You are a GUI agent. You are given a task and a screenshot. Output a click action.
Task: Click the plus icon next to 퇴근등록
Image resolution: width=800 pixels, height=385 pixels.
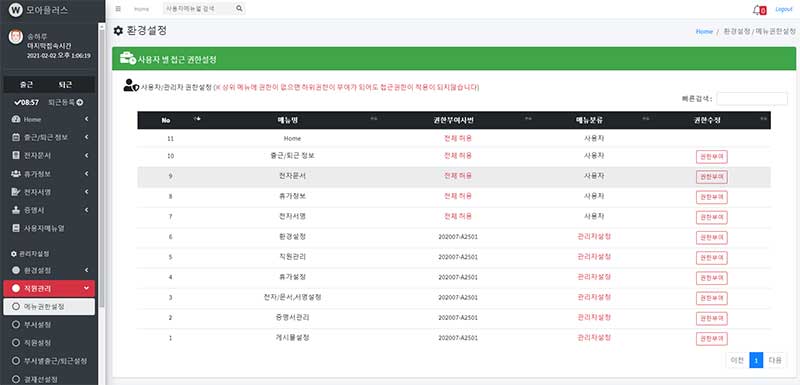pyautogui.click(x=80, y=102)
